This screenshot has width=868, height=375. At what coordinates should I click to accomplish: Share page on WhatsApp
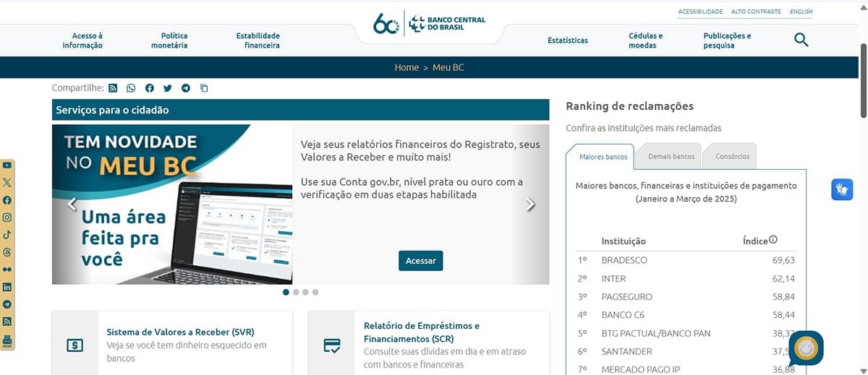(x=131, y=88)
